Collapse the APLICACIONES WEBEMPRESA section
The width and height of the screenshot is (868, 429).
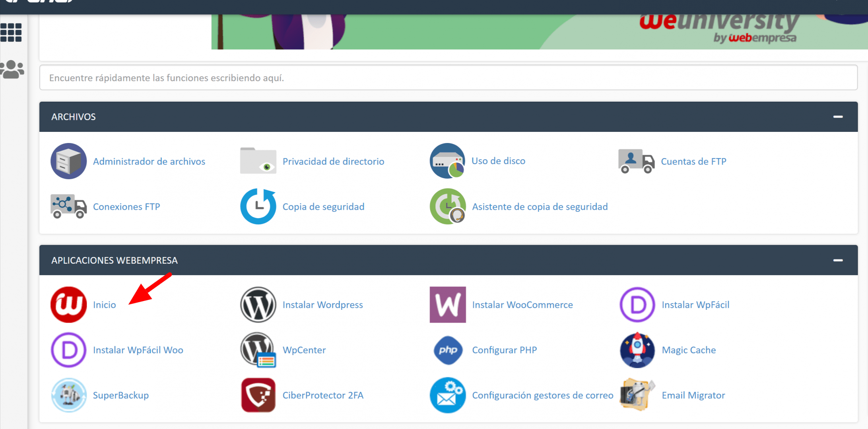pyautogui.click(x=838, y=260)
